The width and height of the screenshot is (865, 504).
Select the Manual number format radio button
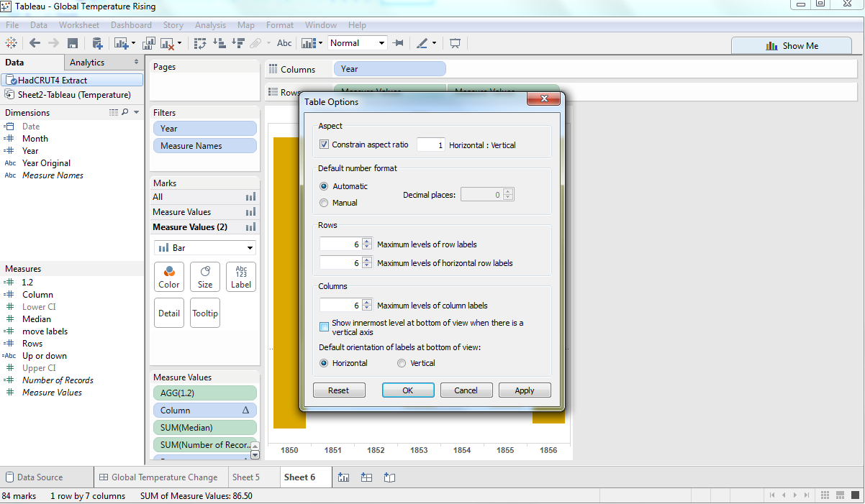click(x=324, y=203)
